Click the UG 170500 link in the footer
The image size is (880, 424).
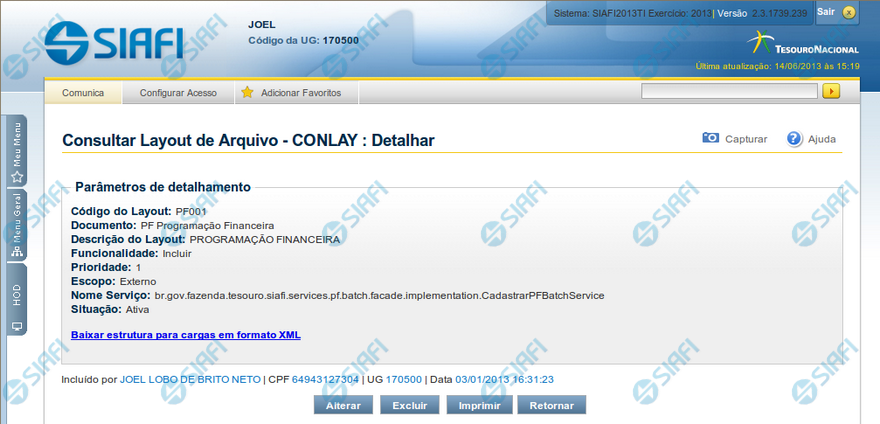coord(404,380)
